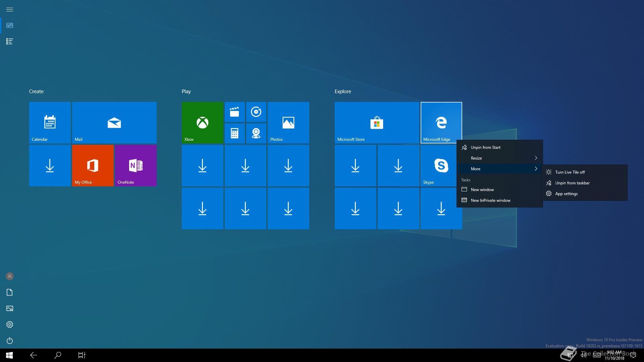
Task: Open the Calculator tile
Action: click(x=234, y=133)
